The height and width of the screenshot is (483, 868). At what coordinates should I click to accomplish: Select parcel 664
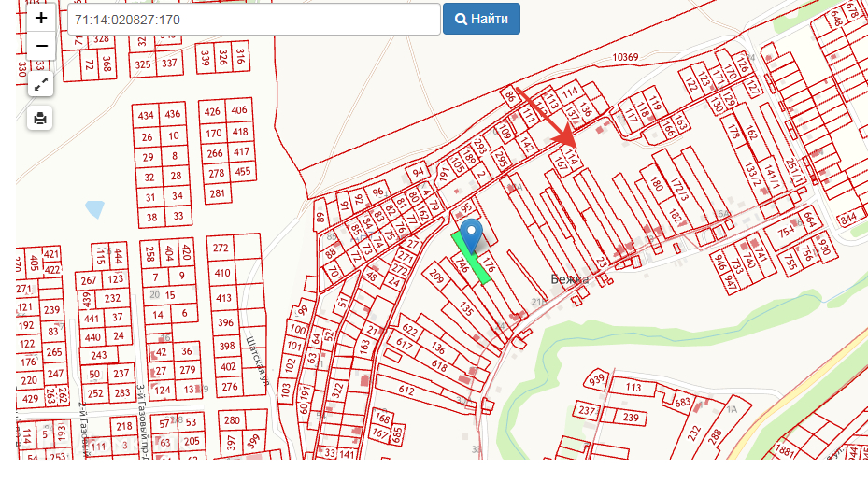pos(810,220)
